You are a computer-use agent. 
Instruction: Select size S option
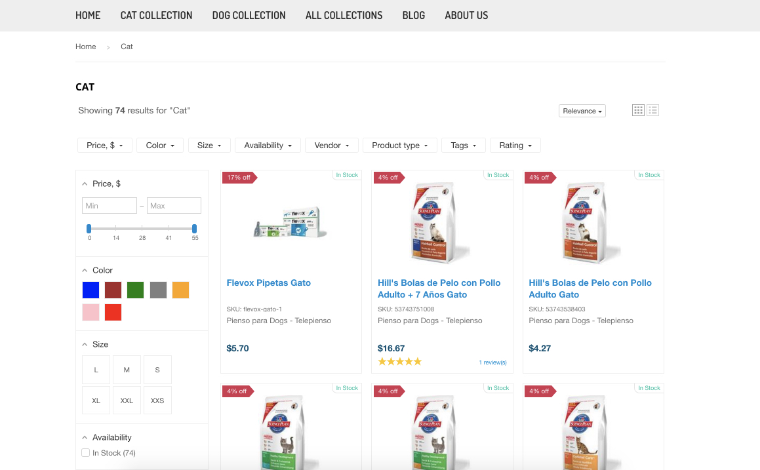pos(158,370)
